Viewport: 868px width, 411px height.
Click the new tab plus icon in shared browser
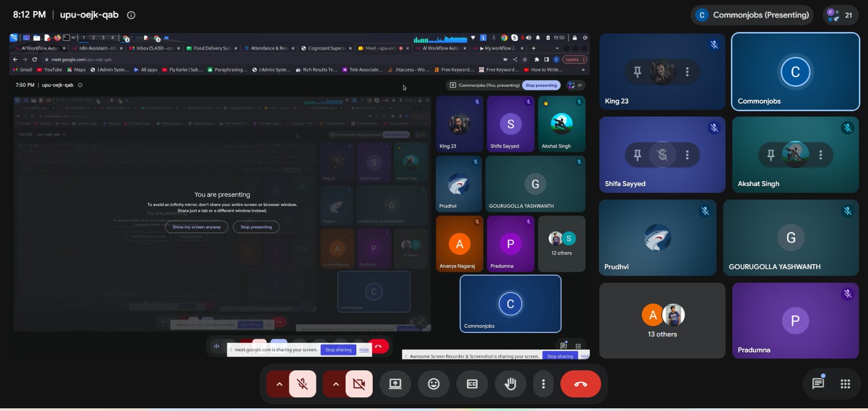coord(533,48)
